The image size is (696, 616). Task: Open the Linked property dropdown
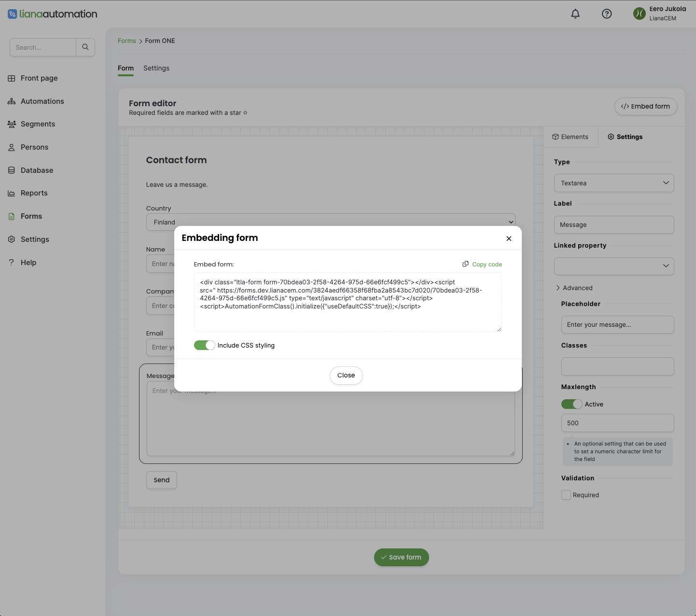click(x=614, y=266)
